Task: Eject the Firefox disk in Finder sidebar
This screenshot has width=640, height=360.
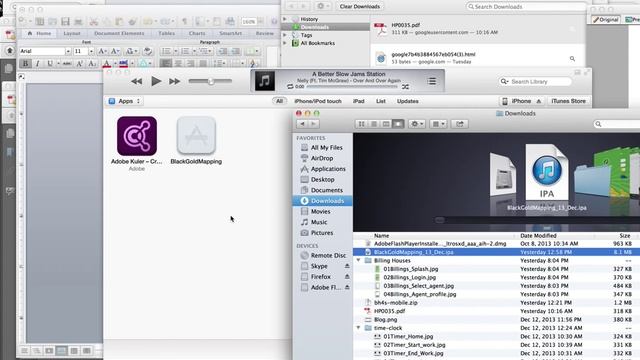Action: (347, 277)
